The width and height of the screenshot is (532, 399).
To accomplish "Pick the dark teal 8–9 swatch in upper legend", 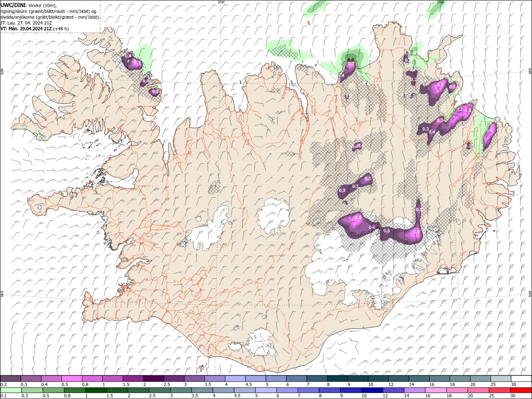I will (337, 379).
